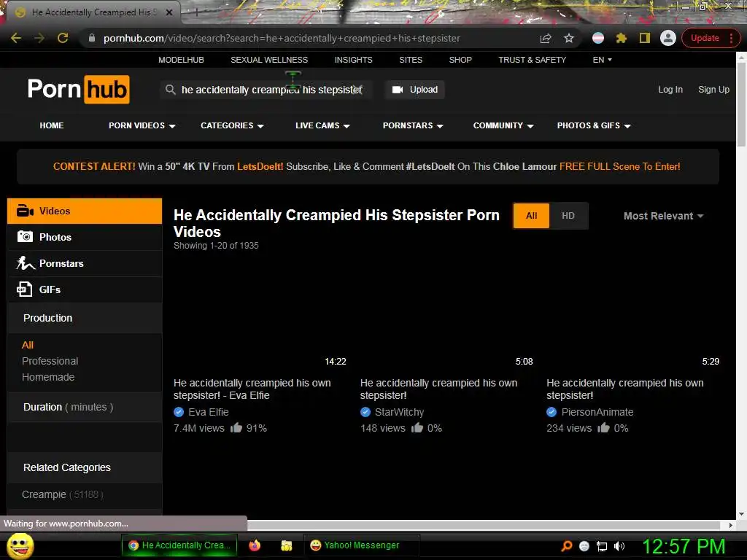Bookmark this page with the star icon
Image resolution: width=747 pixels, height=560 pixels.
[x=569, y=38]
